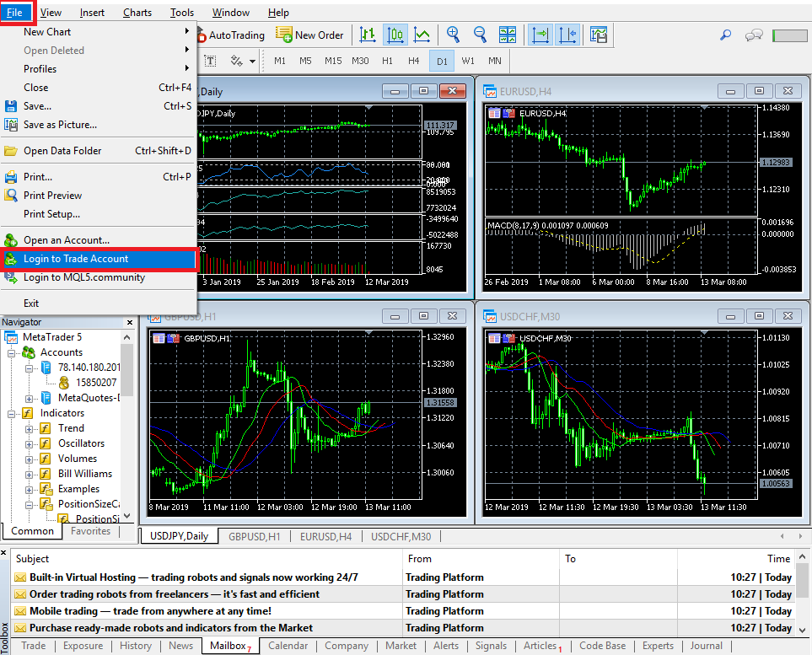Toggle the chart shift button
Image resolution: width=812 pixels, height=655 pixels.
(x=567, y=35)
